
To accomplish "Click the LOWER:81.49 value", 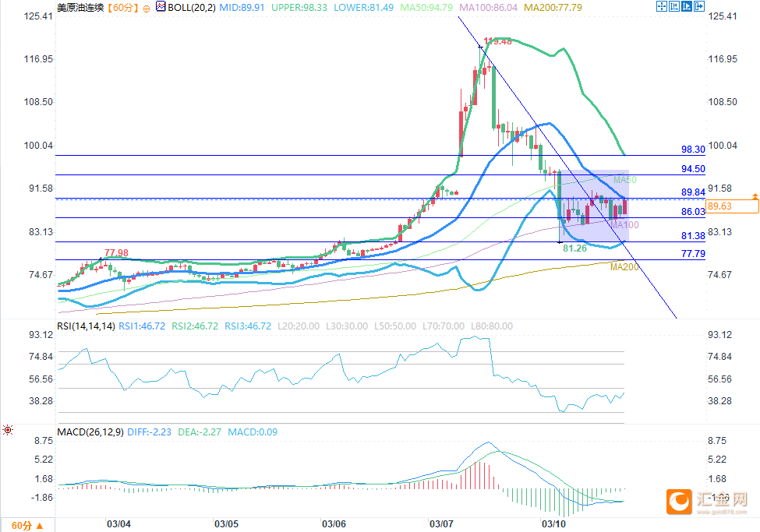I will pos(363,8).
